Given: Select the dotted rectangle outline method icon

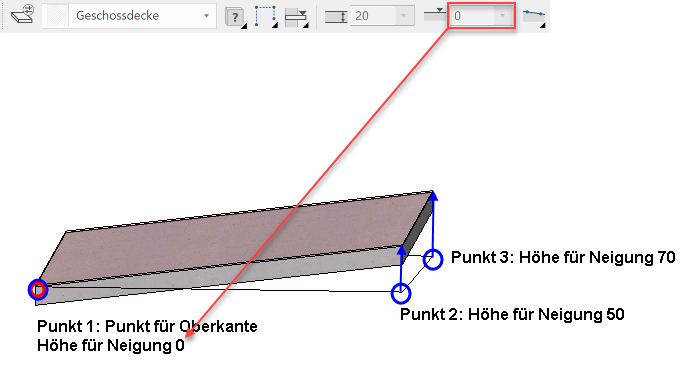Looking at the screenshot, I should (x=266, y=17).
